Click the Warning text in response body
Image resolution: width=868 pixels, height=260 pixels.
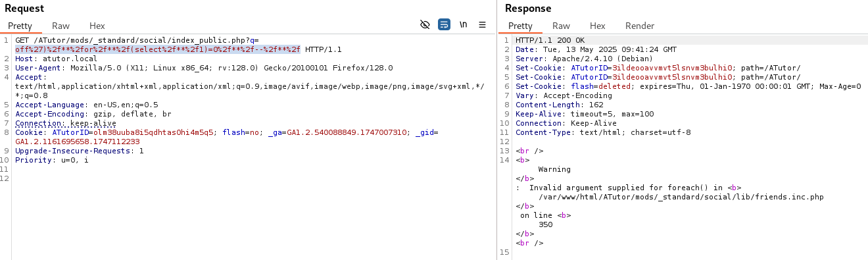point(554,169)
